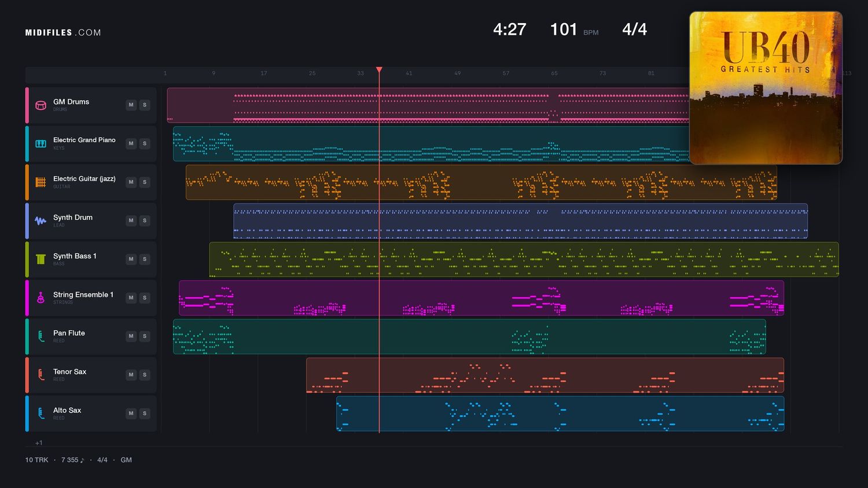Select the GM Drums track name

tap(71, 102)
